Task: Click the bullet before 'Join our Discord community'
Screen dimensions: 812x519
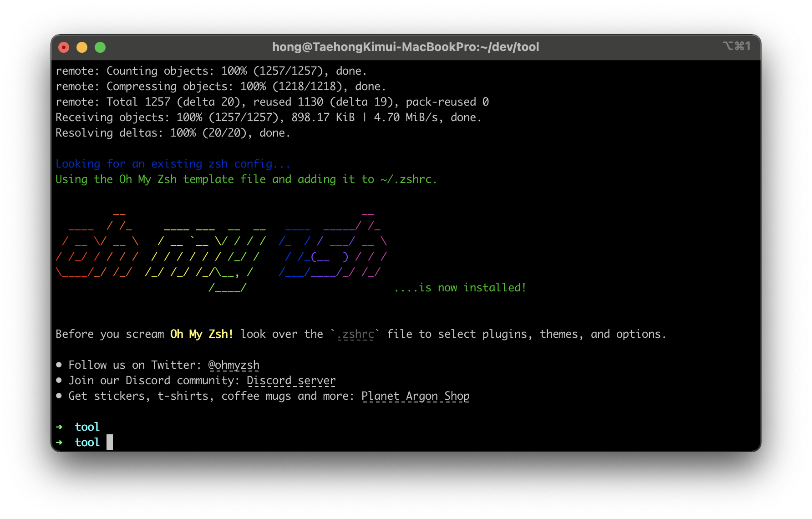Action: point(59,380)
